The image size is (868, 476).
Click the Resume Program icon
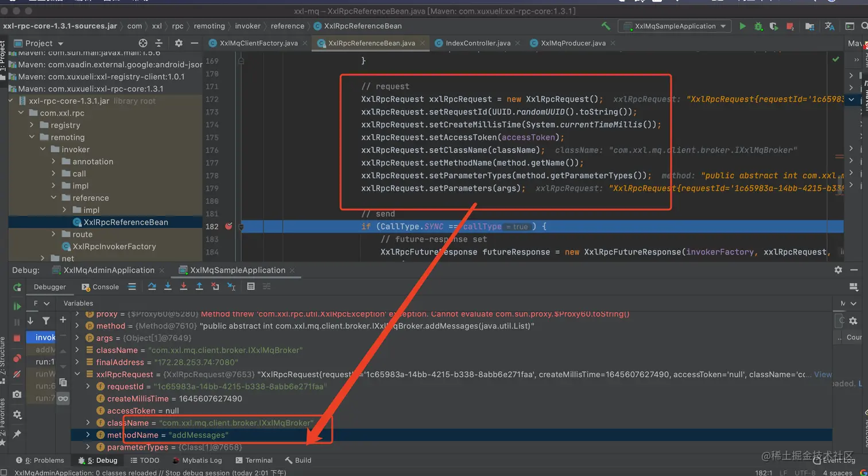17,306
